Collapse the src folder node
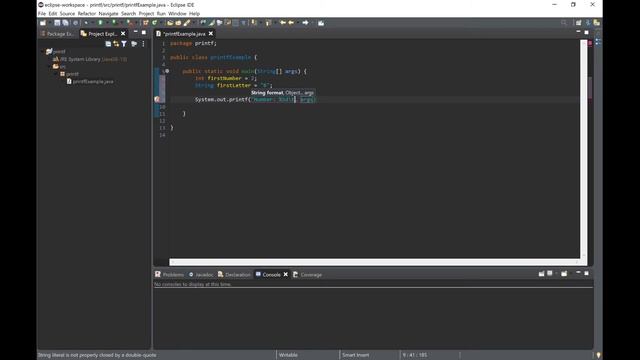The width and height of the screenshot is (640, 360). (x=49, y=67)
